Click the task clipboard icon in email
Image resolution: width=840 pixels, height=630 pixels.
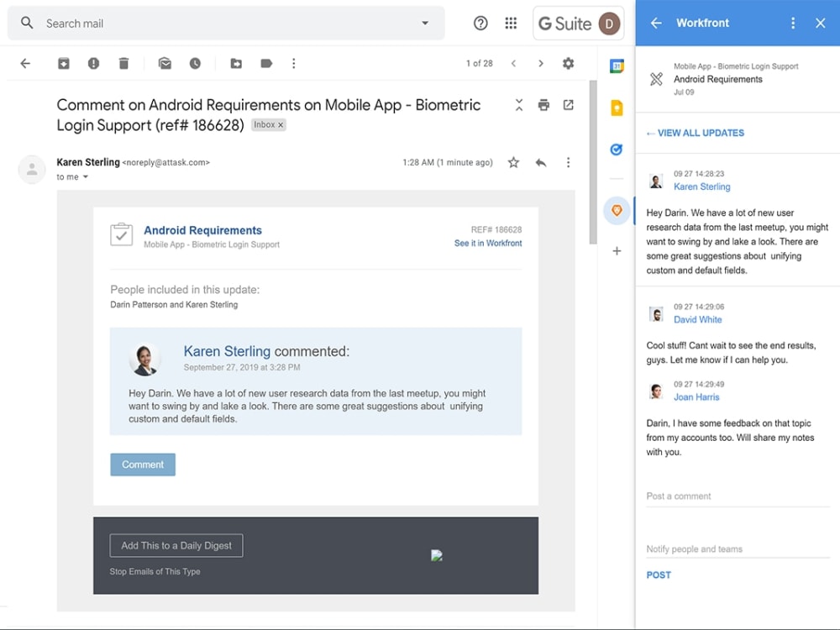click(x=121, y=234)
